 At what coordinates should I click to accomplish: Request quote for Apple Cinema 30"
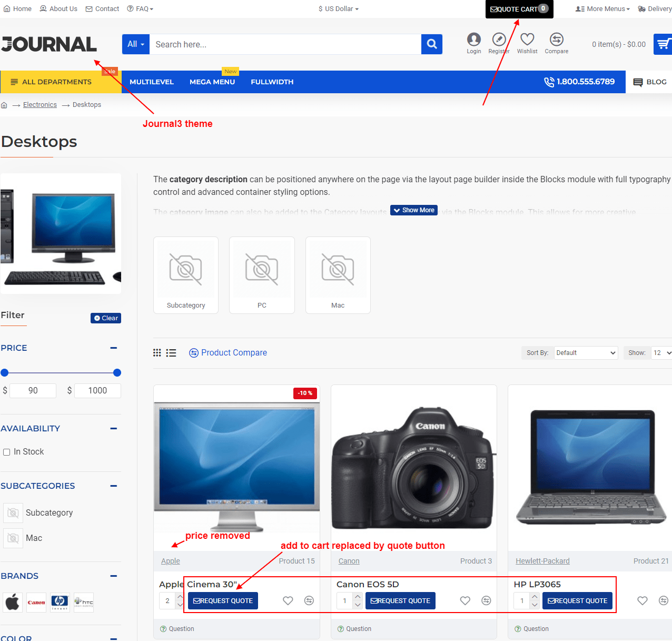[x=223, y=600]
